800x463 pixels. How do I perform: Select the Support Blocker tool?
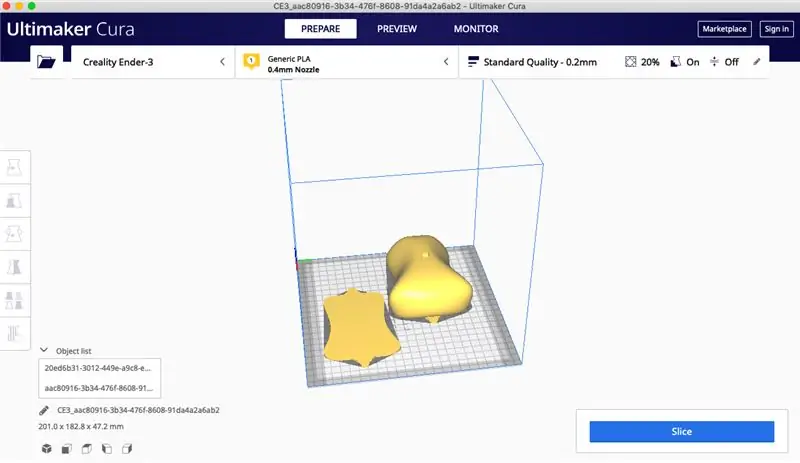(14, 333)
